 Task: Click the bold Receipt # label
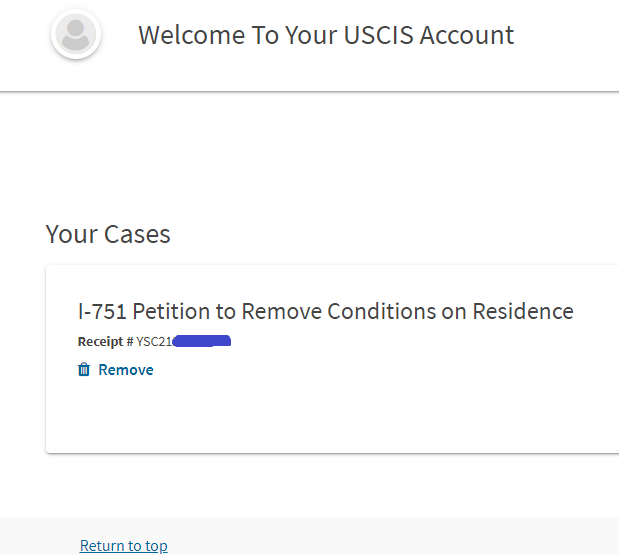tap(105, 341)
